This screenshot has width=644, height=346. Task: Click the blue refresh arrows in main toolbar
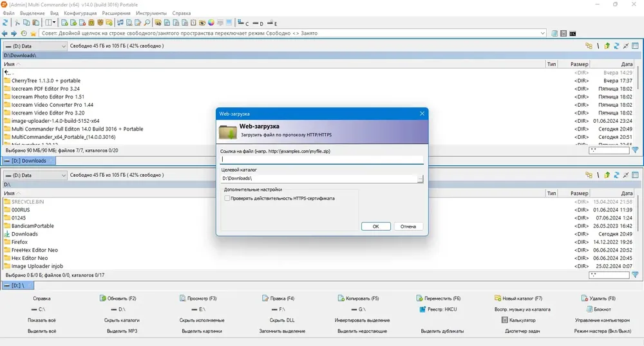pyautogui.click(x=5, y=23)
